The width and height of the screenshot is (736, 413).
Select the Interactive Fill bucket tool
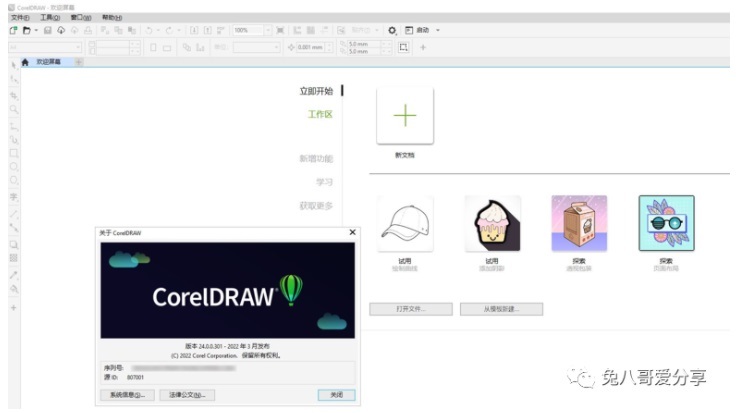pyautogui.click(x=14, y=289)
